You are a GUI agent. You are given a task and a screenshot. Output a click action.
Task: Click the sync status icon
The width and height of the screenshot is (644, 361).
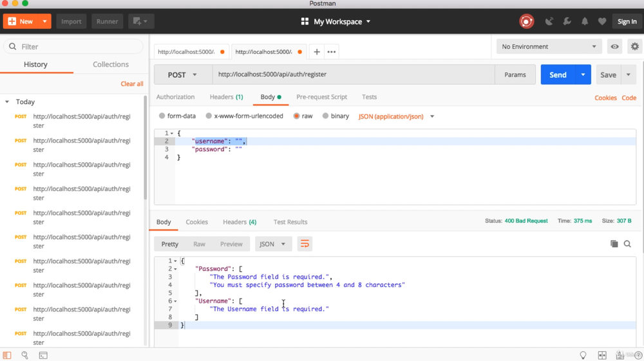[x=526, y=21]
